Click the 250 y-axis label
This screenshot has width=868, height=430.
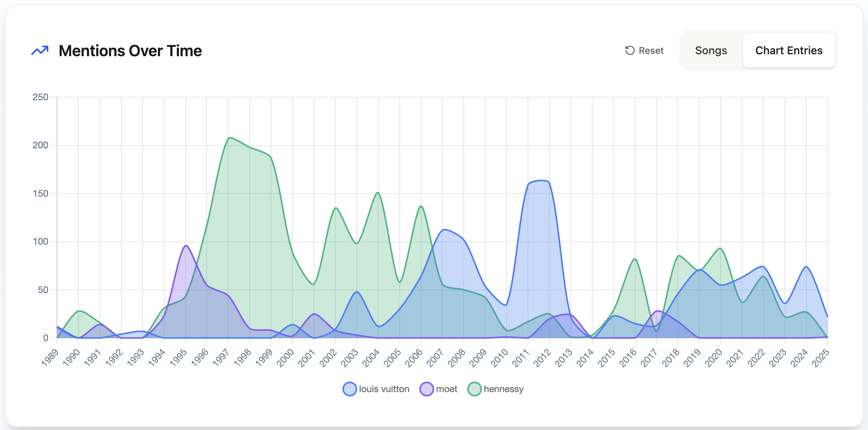41,97
